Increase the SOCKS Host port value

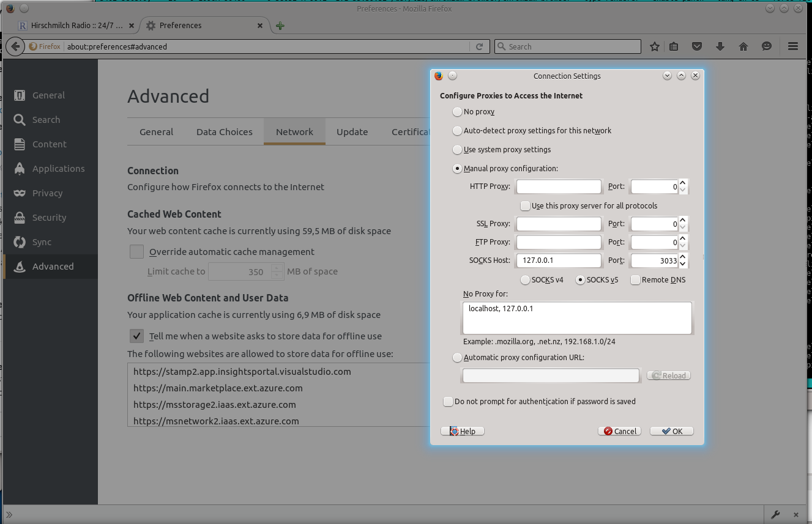[x=683, y=257]
